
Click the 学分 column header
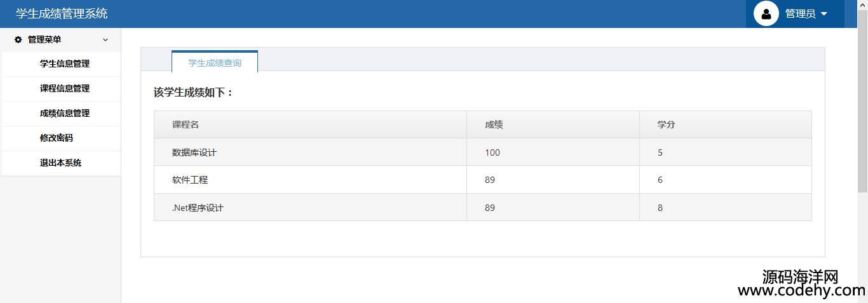666,125
